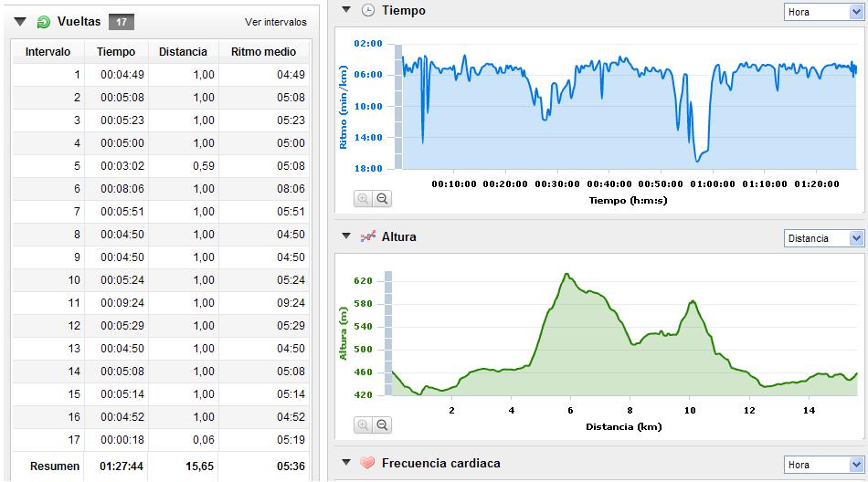
Task: Select lap 3 time 00:05:23
Action: point(122,120)
